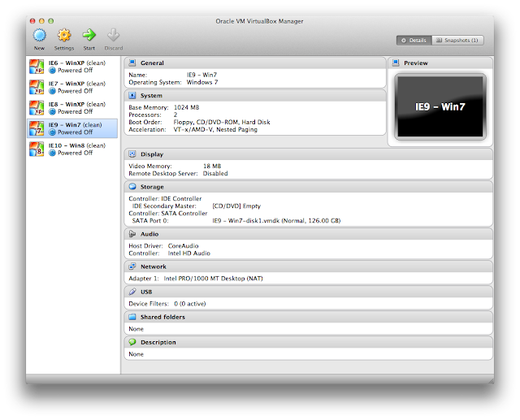
Task: Select the IE10 - Win8 machine icon
Action: click(37, 149)
